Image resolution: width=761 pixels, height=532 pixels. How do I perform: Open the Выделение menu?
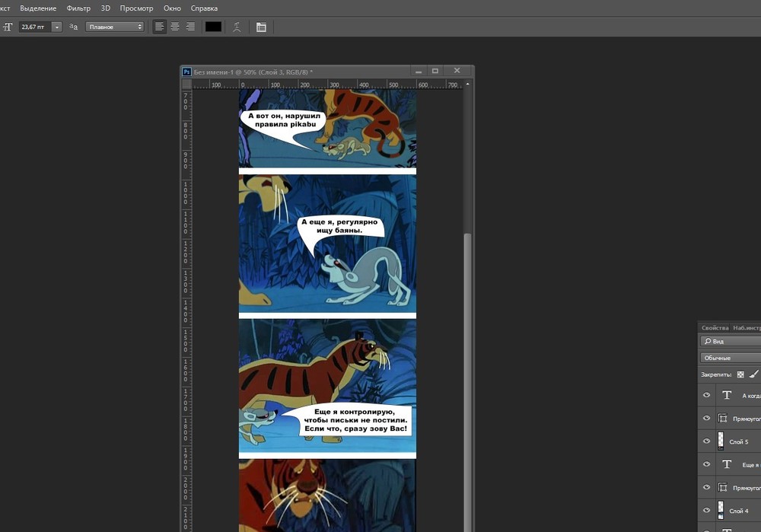[38, 8]
